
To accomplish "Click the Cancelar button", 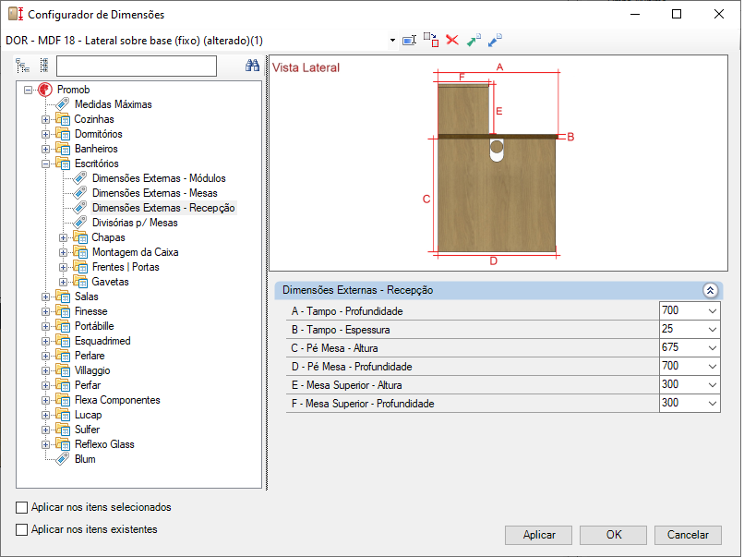I will [688, 535].
